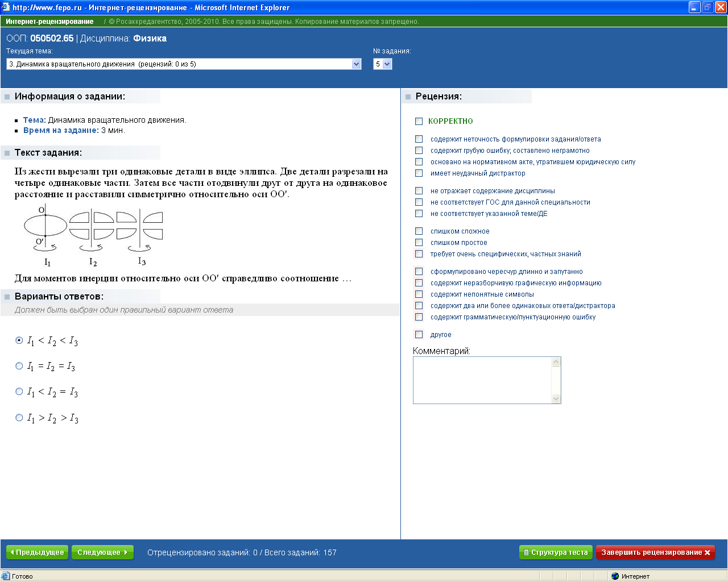Screen dimensions: 728x582
Task: Tick 'требует очень специфических, частных знаний'
Action: 419,253
